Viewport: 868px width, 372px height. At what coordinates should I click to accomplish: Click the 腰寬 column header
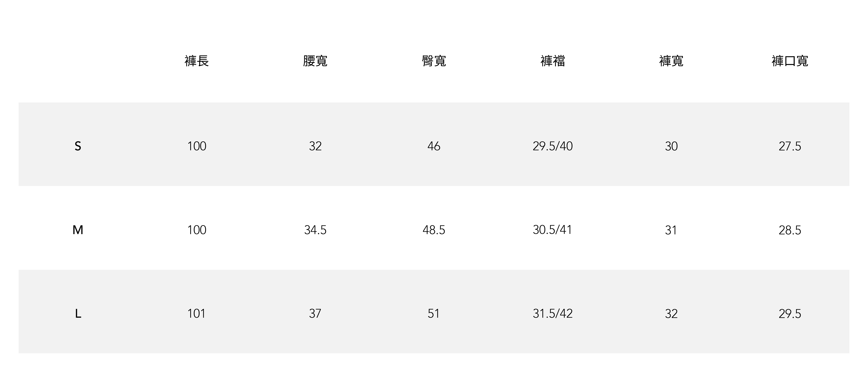(315, 61)
